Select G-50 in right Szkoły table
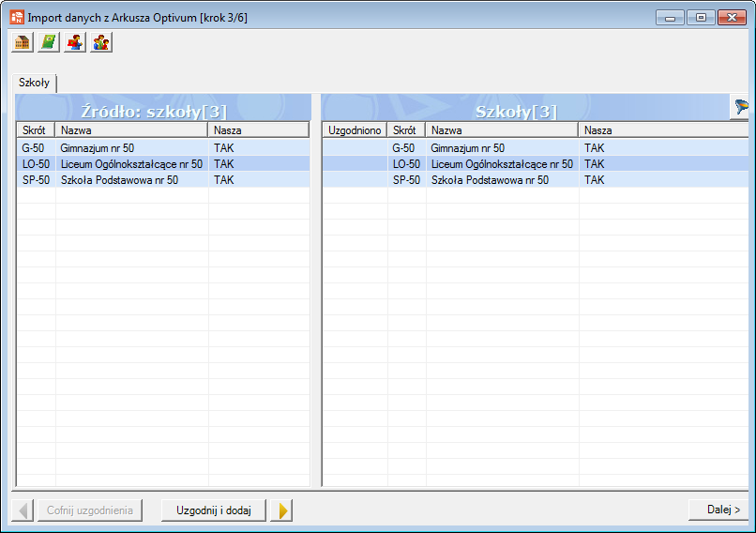This screenshot has width=756, height=533. tap(403, 148)
